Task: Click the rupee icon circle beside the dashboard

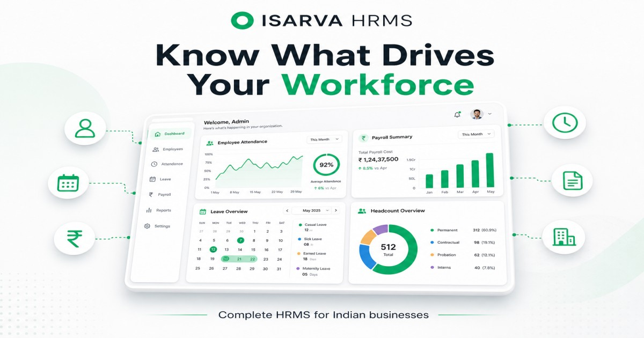Action: (74, 238)
